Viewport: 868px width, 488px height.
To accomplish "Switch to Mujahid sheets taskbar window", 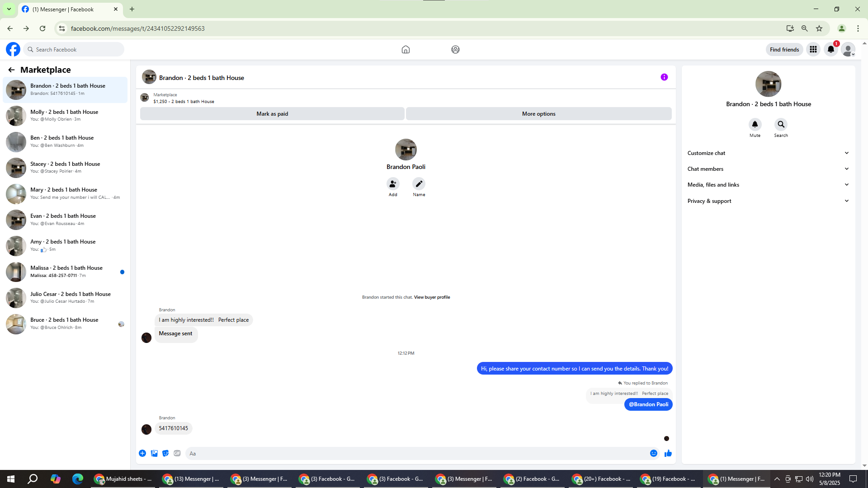I will [x=123, y=479].
